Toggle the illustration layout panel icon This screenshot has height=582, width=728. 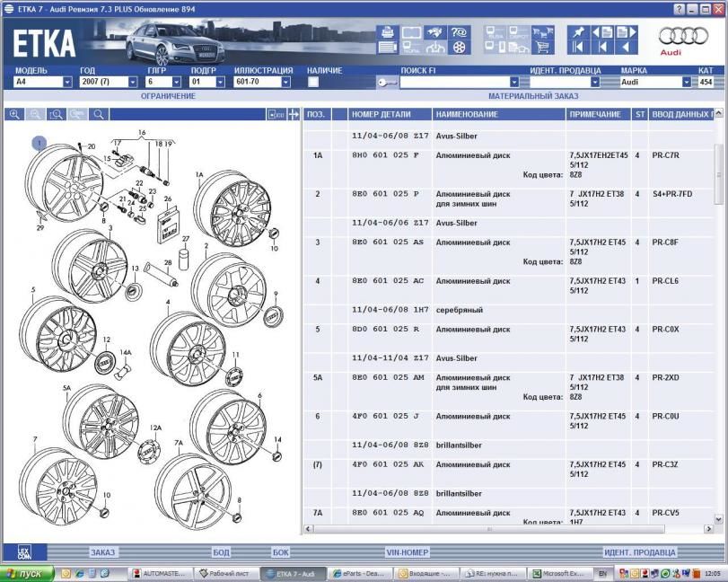(x=276, y=114)
